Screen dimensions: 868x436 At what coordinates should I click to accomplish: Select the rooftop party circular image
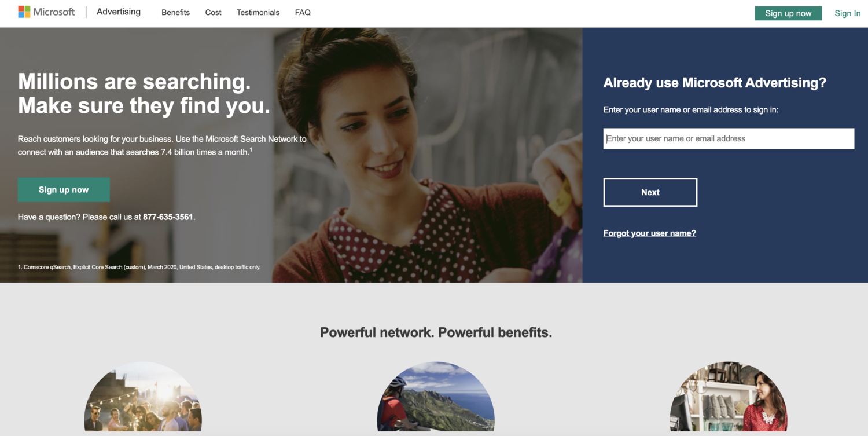(x=143, y=397)
